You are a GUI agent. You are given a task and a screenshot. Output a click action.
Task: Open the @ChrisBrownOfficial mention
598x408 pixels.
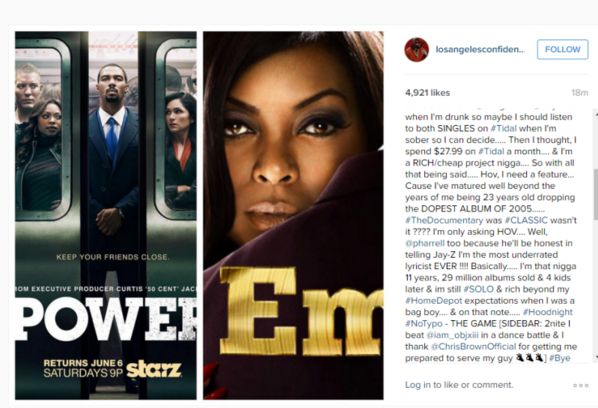(473, 347)
